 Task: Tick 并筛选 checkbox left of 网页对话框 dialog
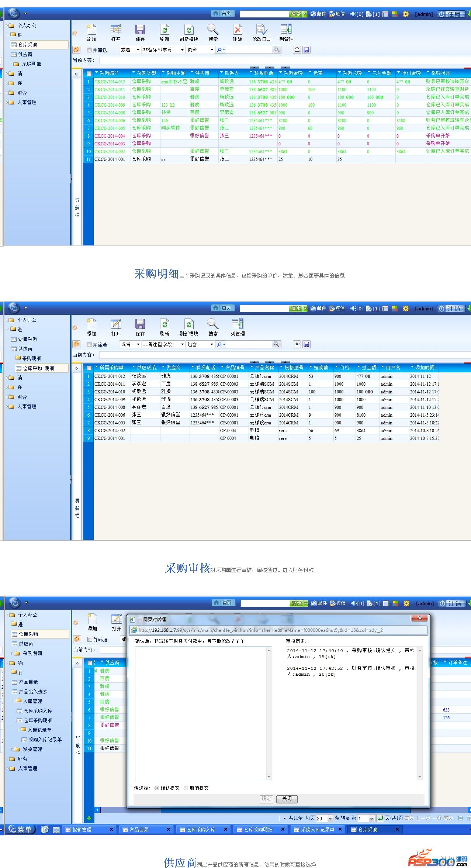pyautogui.click(x=90, y=639)
